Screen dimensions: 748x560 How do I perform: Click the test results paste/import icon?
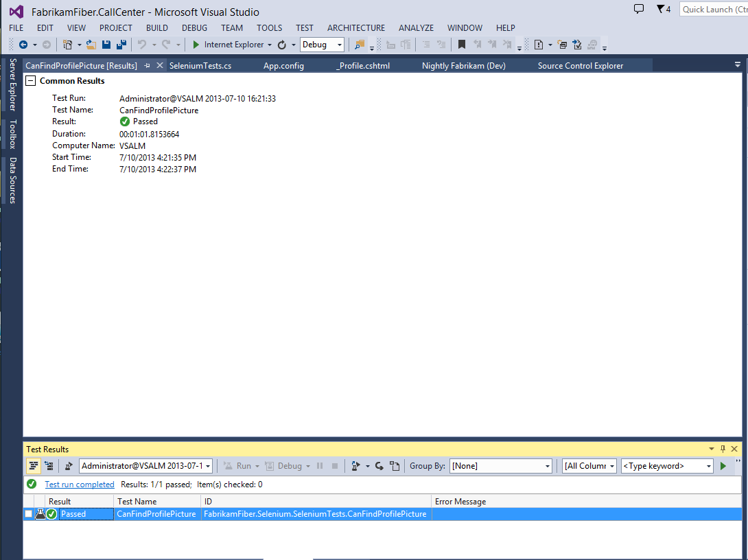[395, 466]
